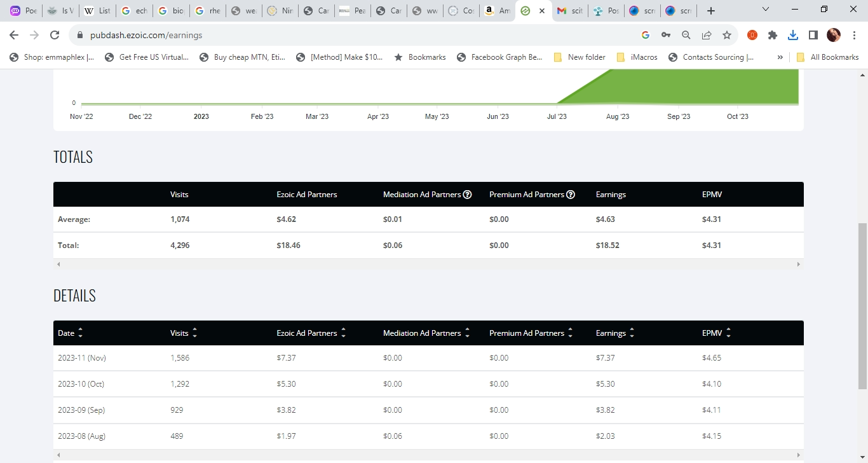
Task: Switch to the Google 'bio' tab
Action: 171,11
